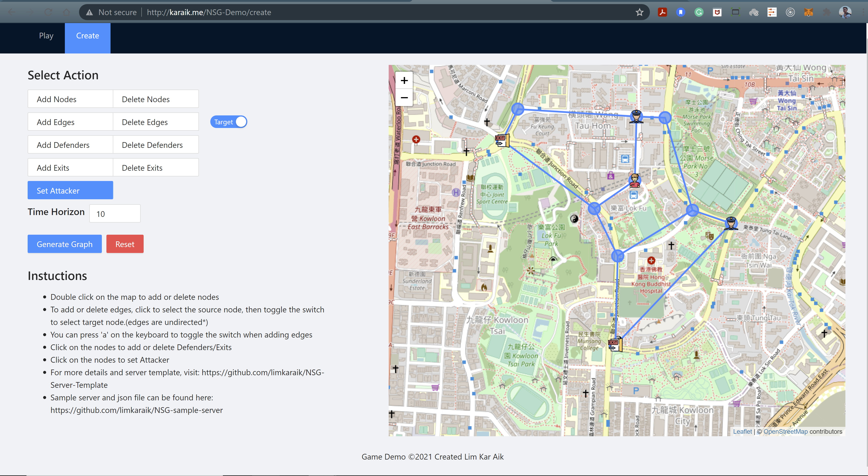This screenshot has height=476, width=868.
Task: Select Delete Edges action
Action: [x=156, y=122]
